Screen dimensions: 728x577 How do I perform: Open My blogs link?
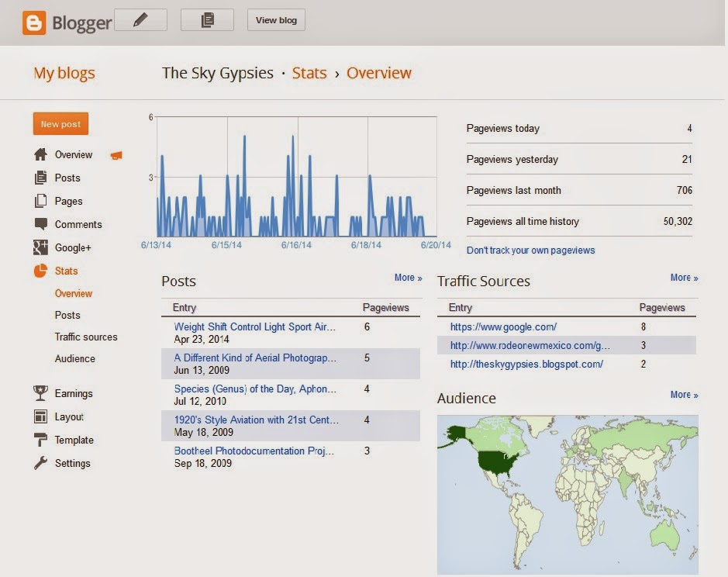coord(64,73)
